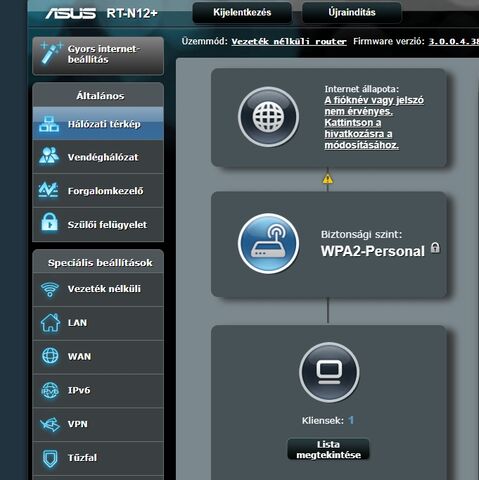Click the Biztonsági szint label
The image size is (479, 480).
tap(361, 234)
